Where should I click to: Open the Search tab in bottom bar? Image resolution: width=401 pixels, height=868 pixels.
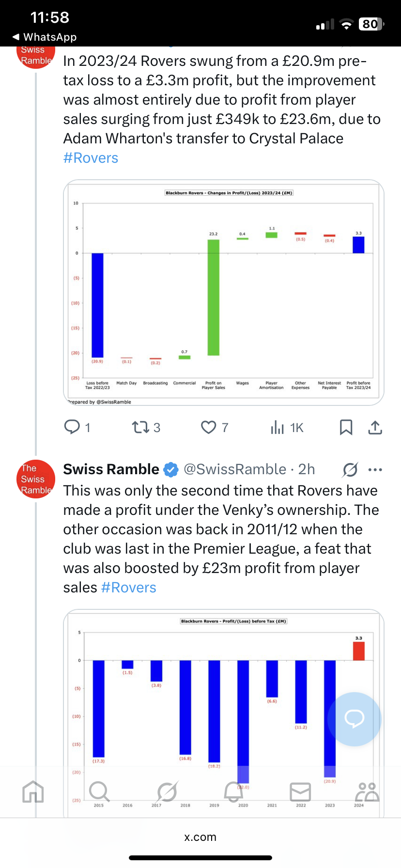[99, 792]
